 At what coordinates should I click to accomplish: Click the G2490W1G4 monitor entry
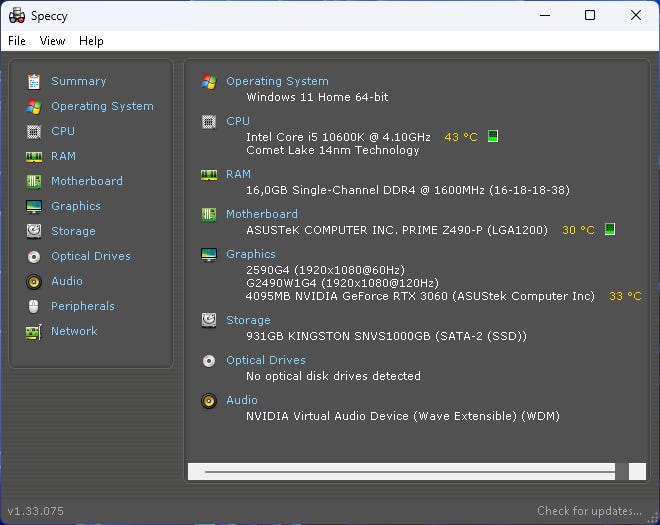[343, 282]
